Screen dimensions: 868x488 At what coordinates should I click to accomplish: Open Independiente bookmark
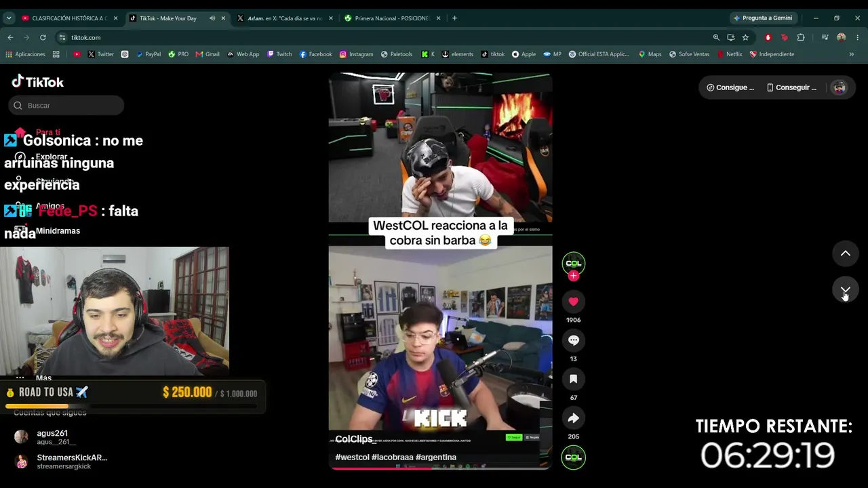point(772,54)
